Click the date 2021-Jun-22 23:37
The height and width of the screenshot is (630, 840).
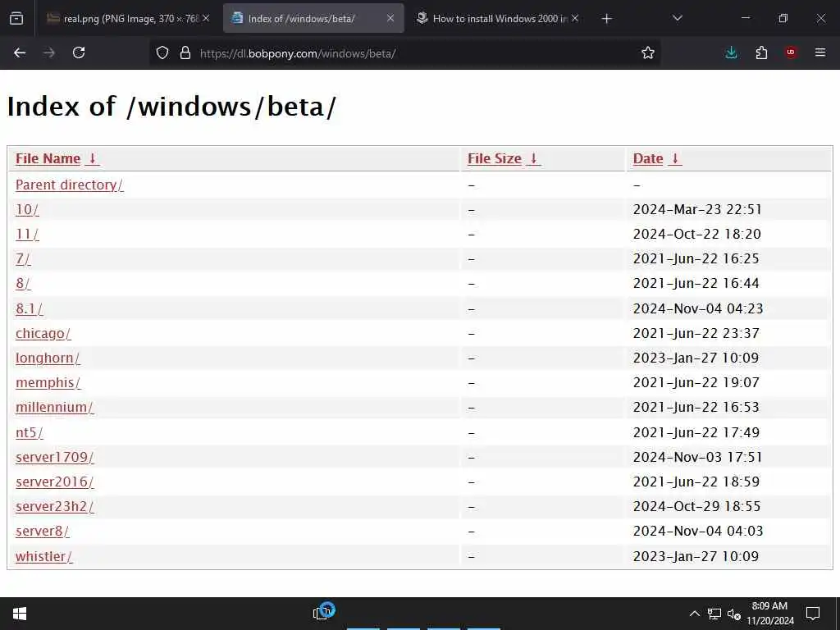pos(696,333)
